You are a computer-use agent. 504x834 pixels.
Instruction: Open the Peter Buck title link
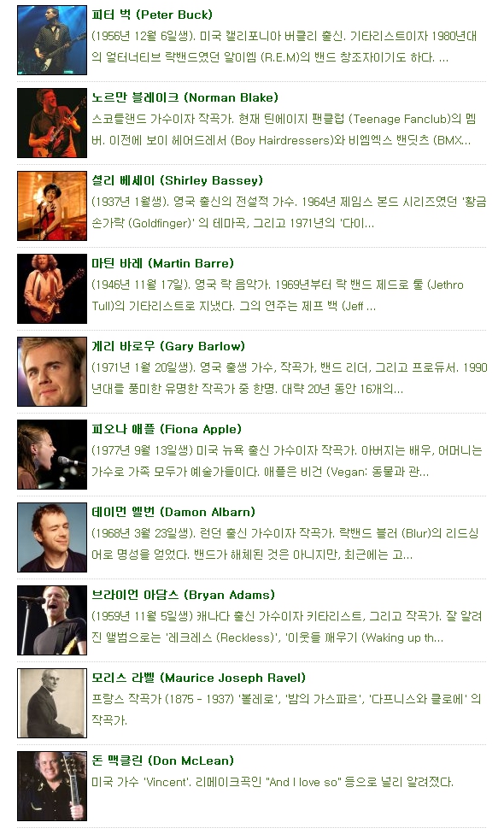(x=152, y=15)
